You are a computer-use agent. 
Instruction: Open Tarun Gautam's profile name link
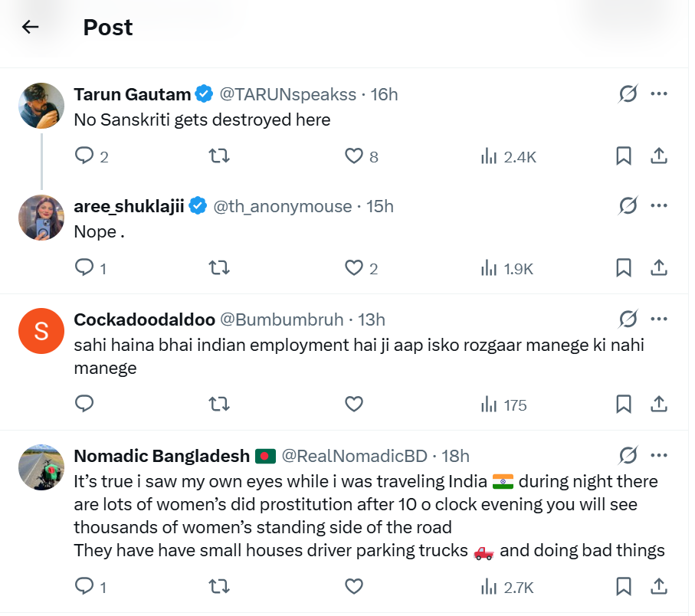click(x=132, y=94)
